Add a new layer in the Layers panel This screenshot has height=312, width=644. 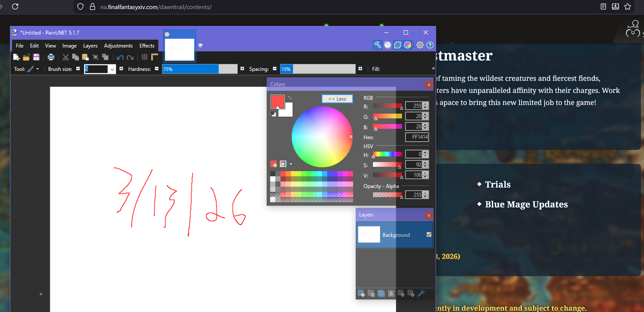click(x=361, y=294)
